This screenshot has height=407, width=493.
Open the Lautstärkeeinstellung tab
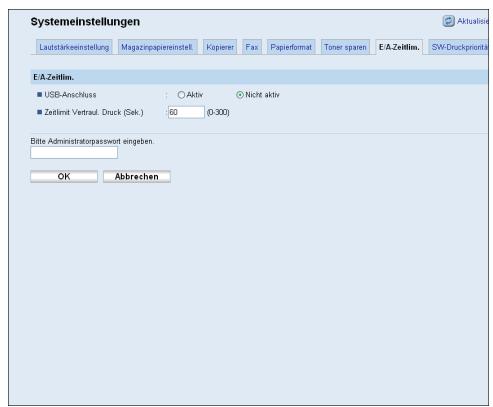click(x=74, y=47)
